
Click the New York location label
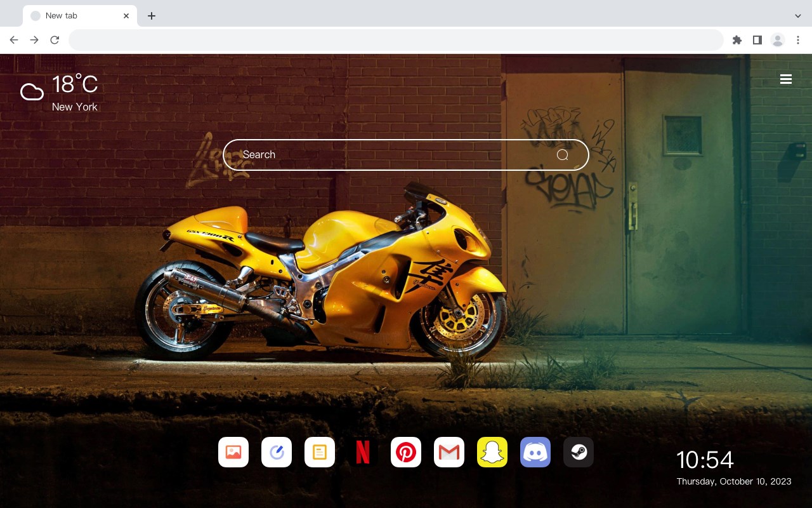click(x=75, y=107)
